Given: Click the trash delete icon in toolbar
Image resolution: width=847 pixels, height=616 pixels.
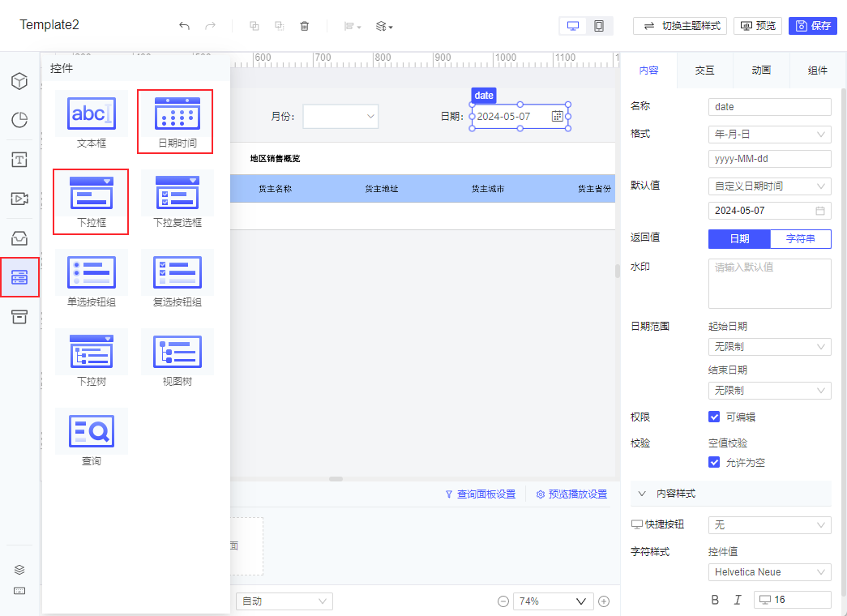Looking at the screenshot, I should click(305, 26).
